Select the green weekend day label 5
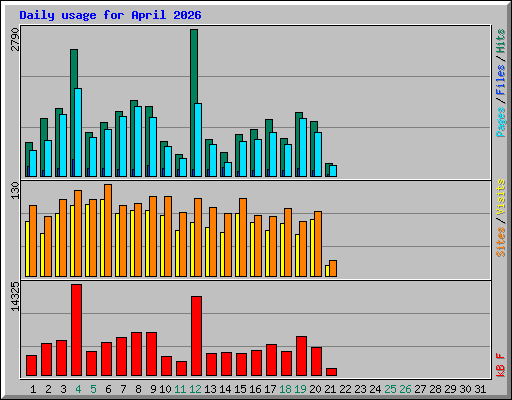This screenshot has height=400, width=512. coord(93,389)
